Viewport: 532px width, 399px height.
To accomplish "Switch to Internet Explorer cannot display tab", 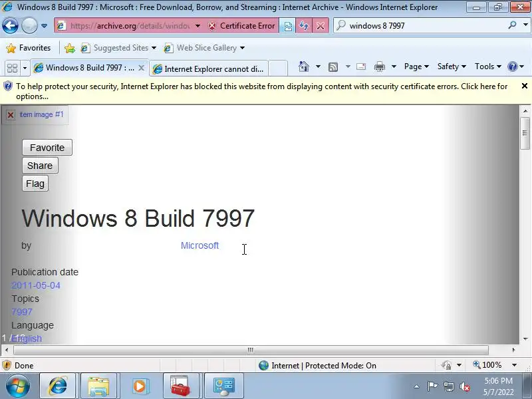I will (208, 69).
